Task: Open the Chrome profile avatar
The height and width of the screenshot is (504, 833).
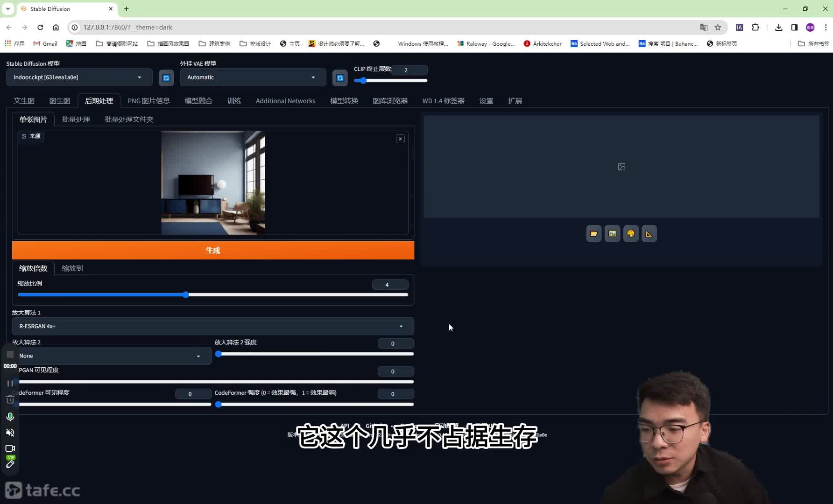Action: pyautogui.click(x=810, y=28)
